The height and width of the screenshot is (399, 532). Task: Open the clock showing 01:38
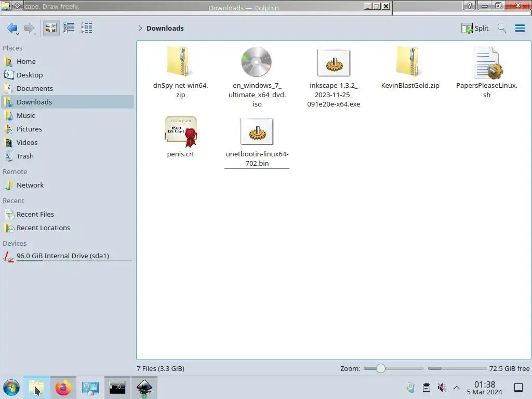coord(485,388)
